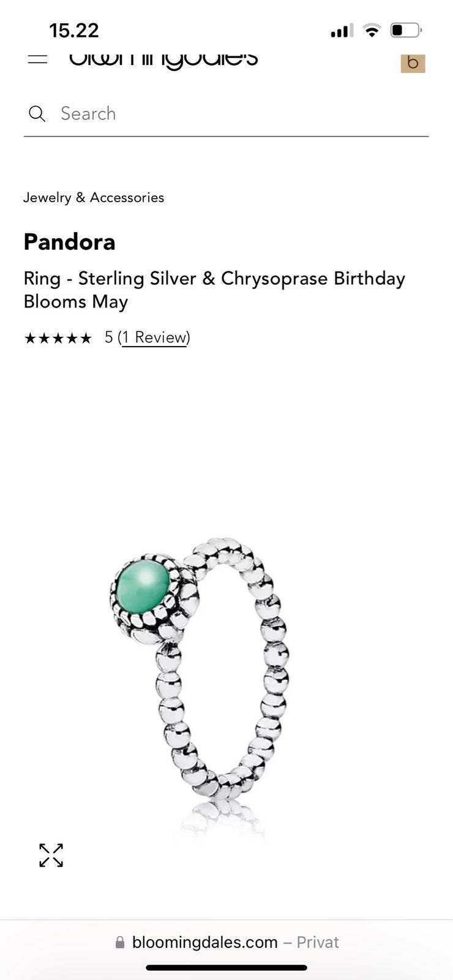
Task: Tap the battery status icon
Action: click(x=406, y=30)
